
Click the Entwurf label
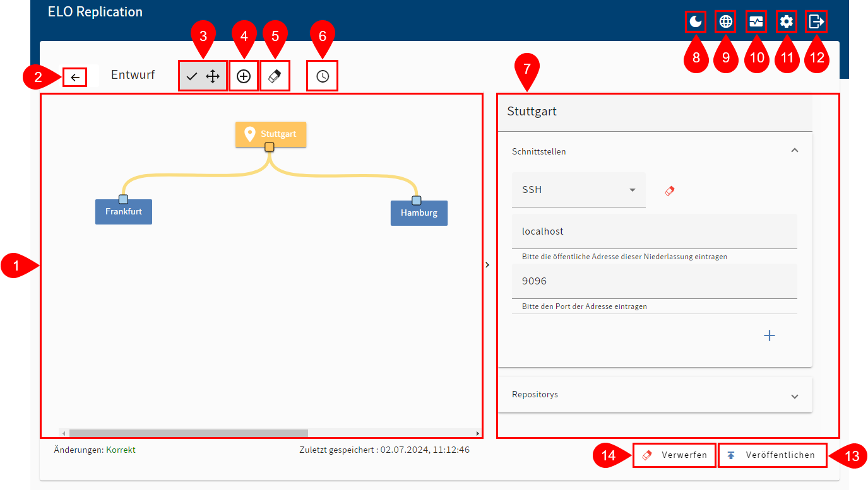coord(133,75)
